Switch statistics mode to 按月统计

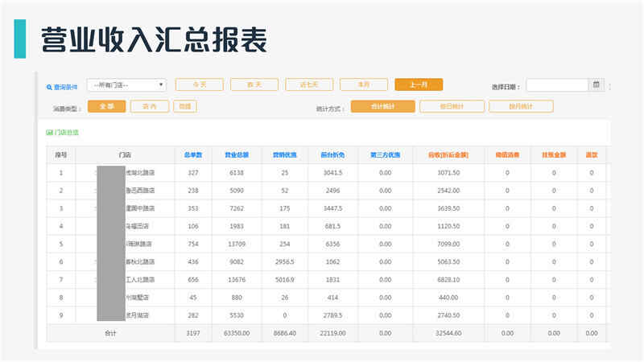coord(521,106)
